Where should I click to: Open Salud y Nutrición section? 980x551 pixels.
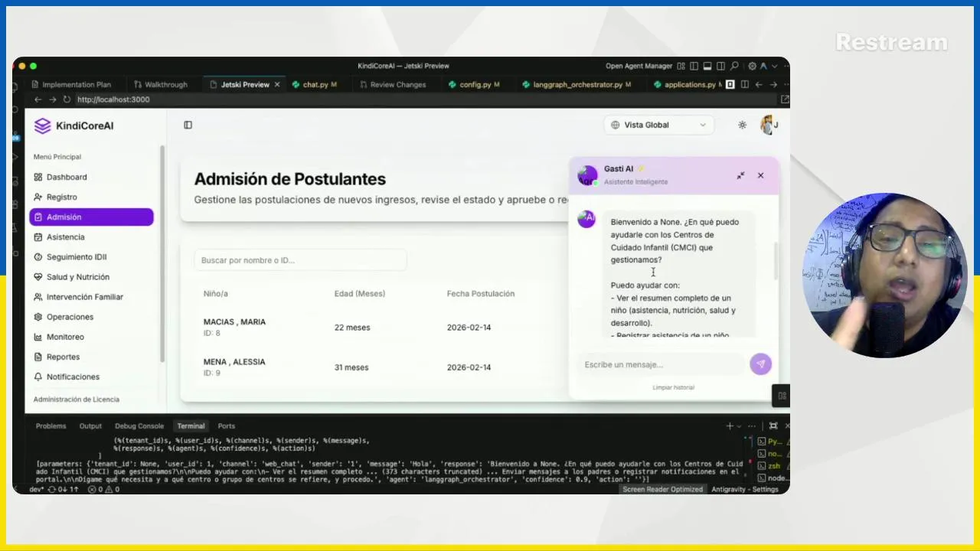pyautogui.click(x=91, y=277)
